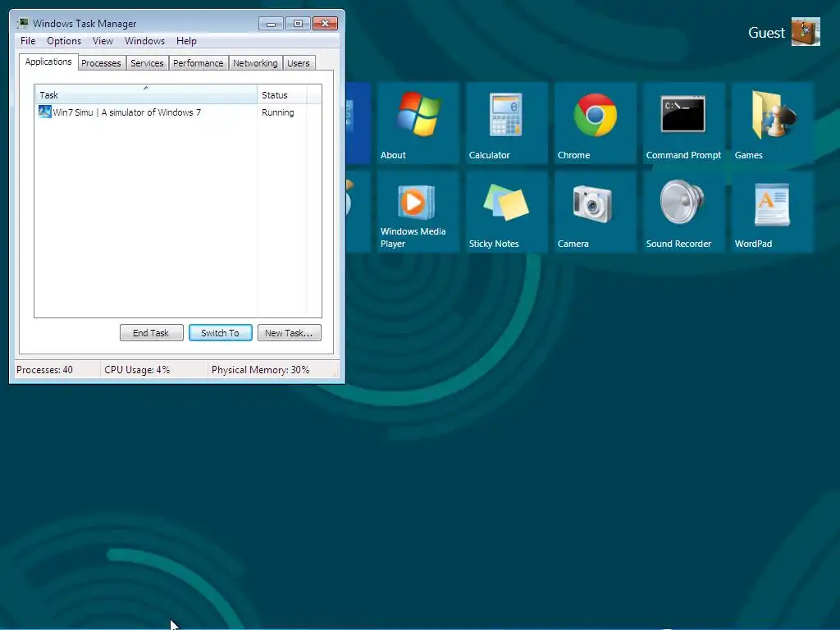Open the Camera tile
This screenshot has height=630, width=840.
click(595, 212)
